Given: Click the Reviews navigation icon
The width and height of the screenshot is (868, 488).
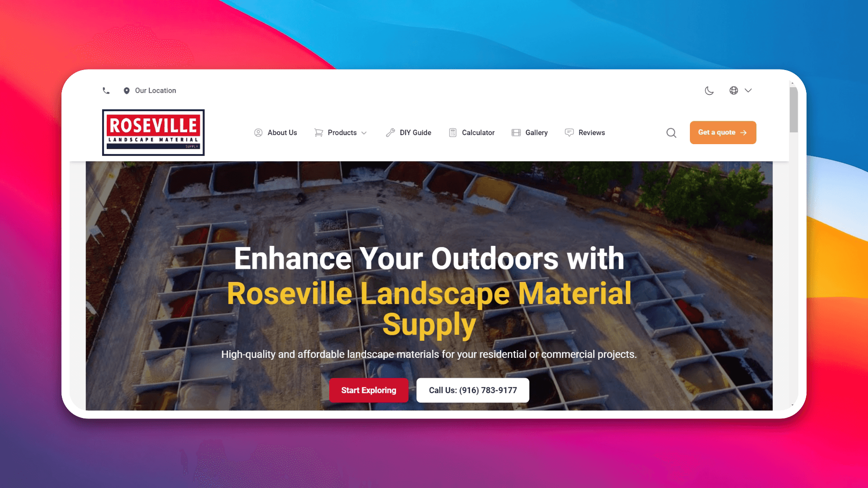Looking at the screenshot, I should point(569,132).
